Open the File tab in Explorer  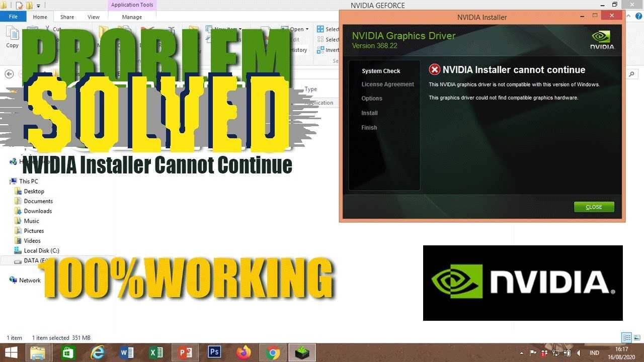pos(13,17)
